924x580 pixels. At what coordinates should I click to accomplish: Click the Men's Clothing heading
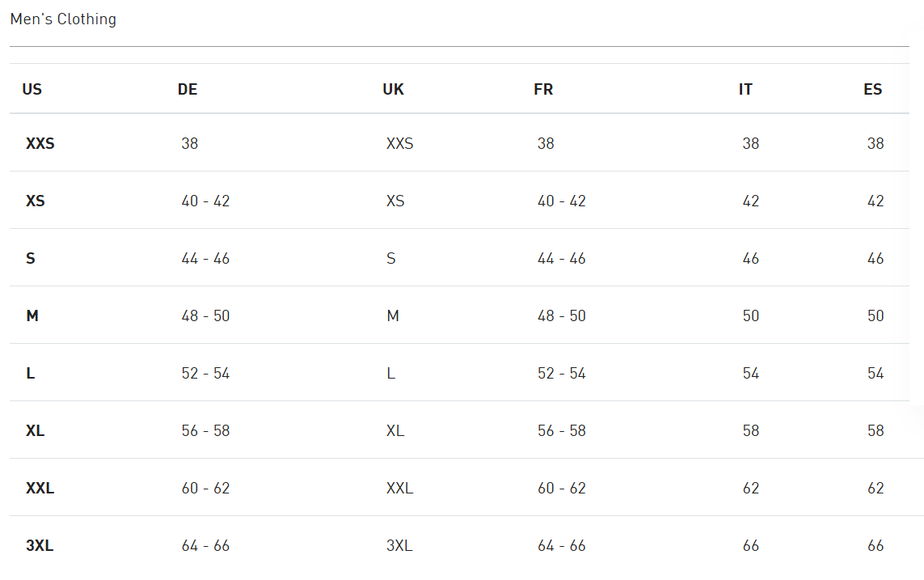pos(63,19)
